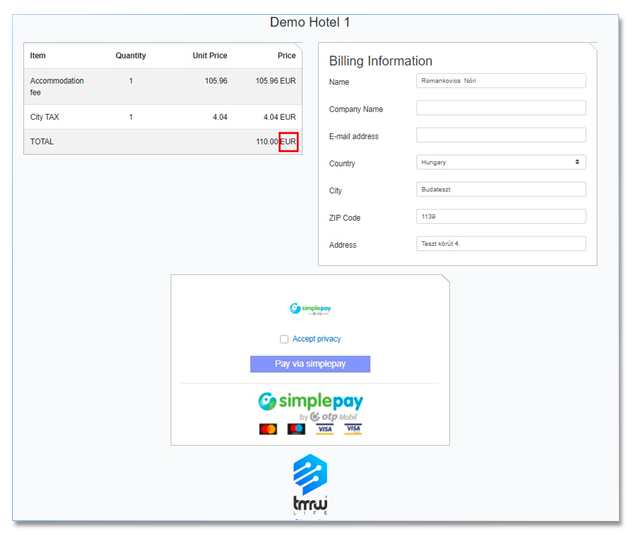
Task: Click the Name input field
Action: point(501,81)
